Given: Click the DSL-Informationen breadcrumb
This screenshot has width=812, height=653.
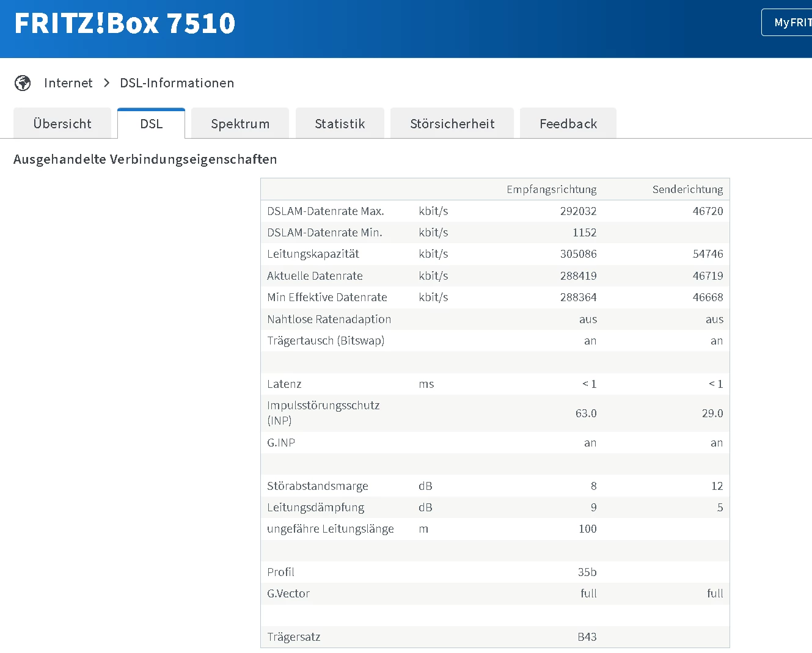Looking at the screenshot, I should pyautogui.click(x=177, y=83).
